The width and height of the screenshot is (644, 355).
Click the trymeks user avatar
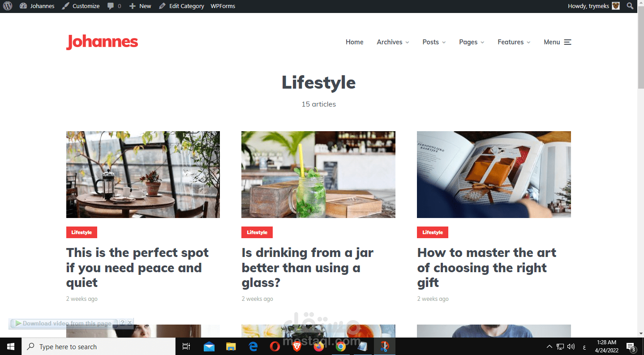[x=616, y=6]
